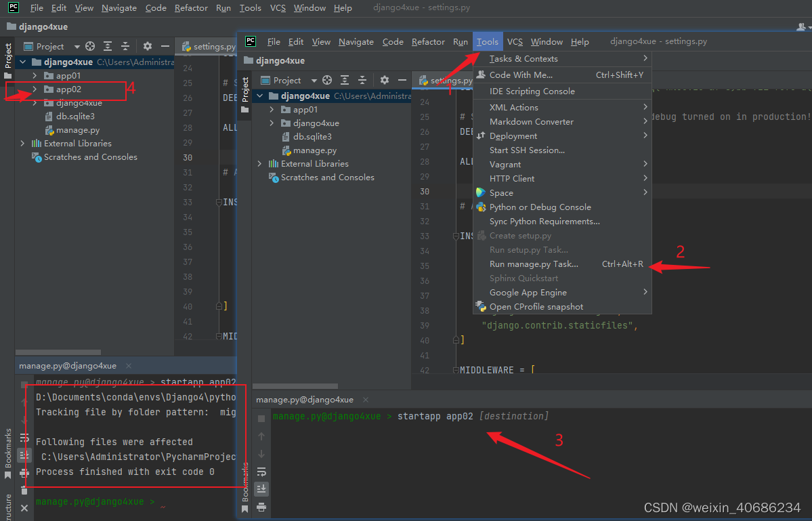
Task: Click Run manage.py Task... menu item
Action: coord(562,264)
